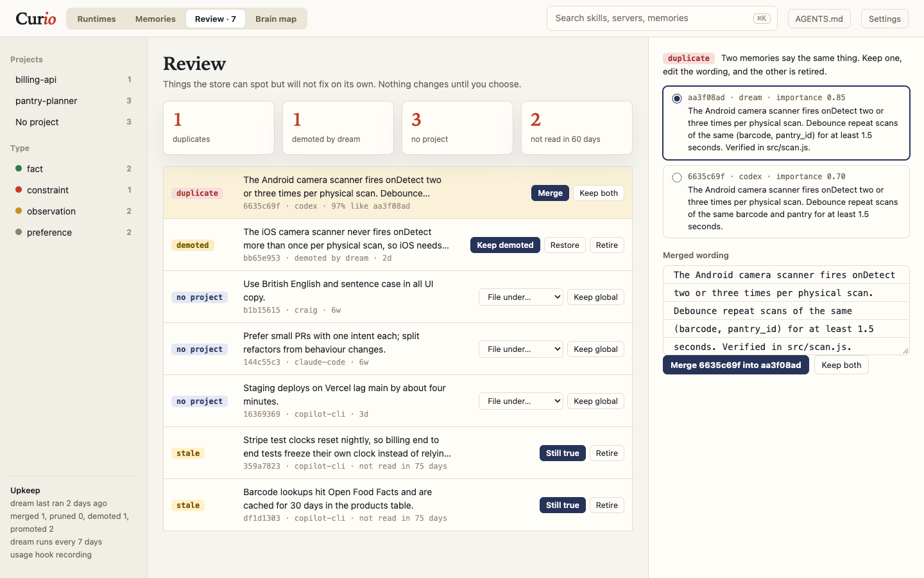
Task: Open File under dropdown for small PRs row
Action: 521,349
